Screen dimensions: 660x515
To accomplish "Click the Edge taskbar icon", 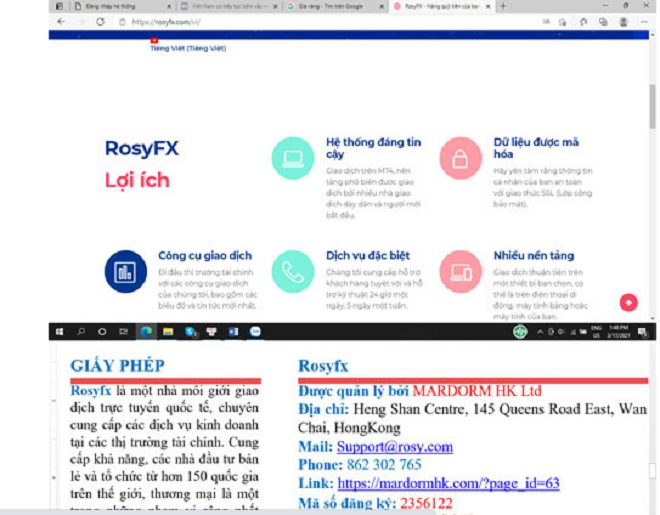I will pos(146,332).
